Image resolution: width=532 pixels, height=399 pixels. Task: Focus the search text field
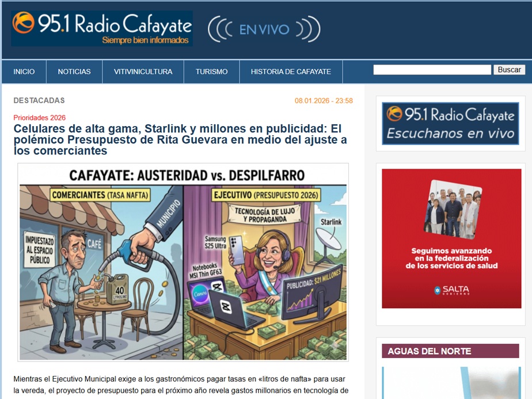click(x=432, y=70)
